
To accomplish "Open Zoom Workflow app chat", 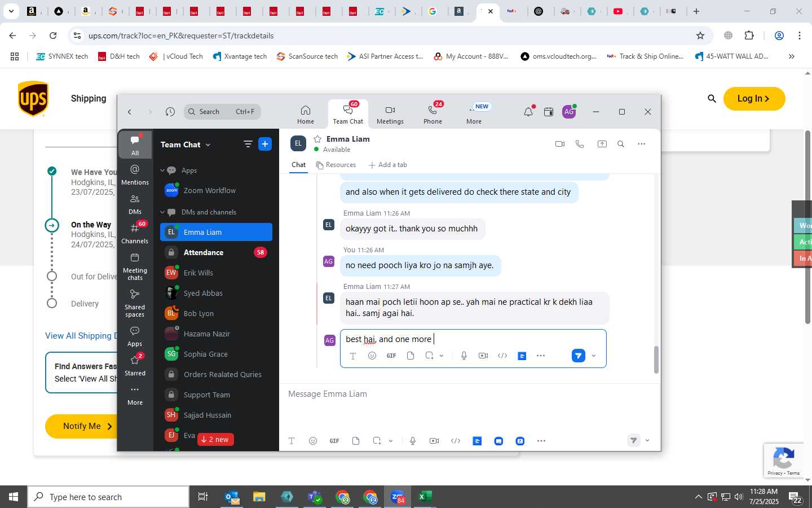I will point(216,190).
